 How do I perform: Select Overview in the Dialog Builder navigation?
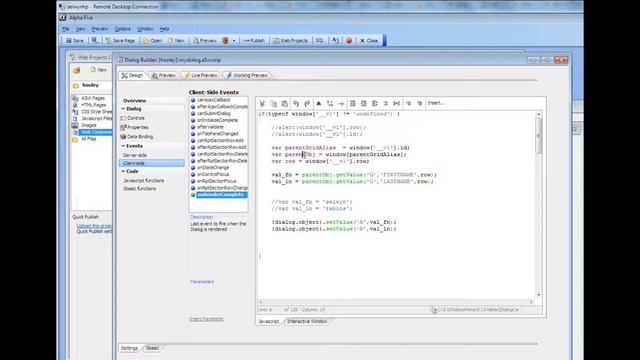click(135, 100)
